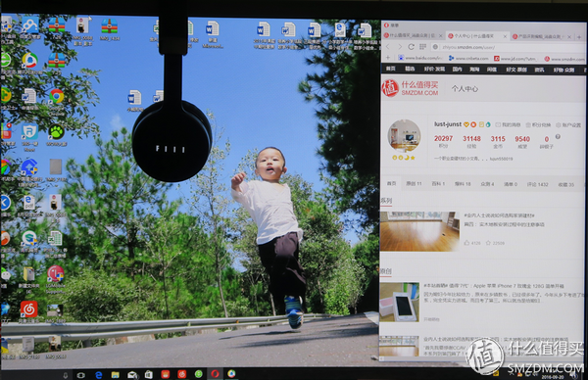Screen dimensions: 588x380
Task: Open the Task View taskbar button
Action: coord(80,375)
